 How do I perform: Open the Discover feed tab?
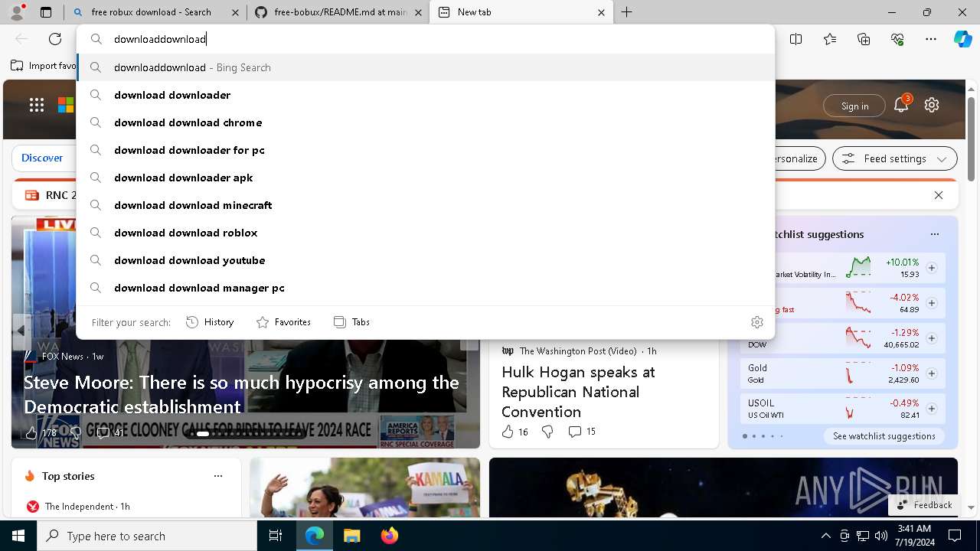(x=42, y=158)
